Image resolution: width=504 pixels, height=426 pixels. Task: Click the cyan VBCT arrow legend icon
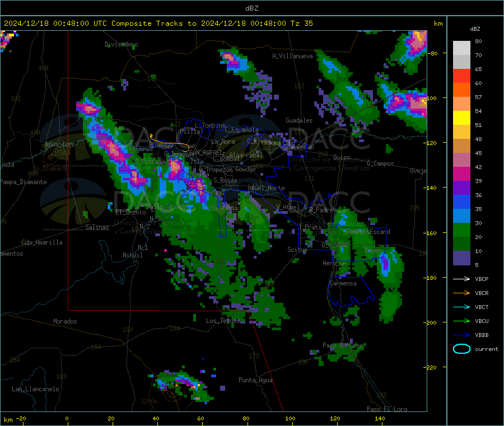(461, 307)
